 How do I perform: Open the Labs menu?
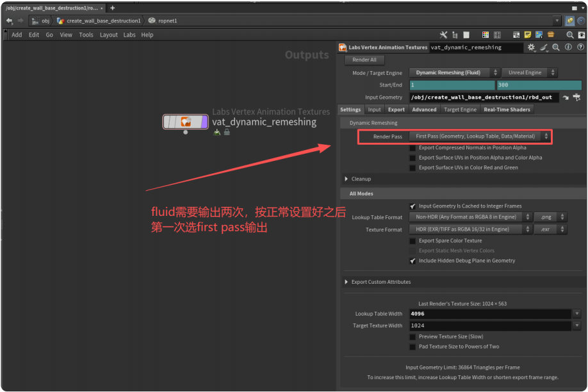pos(129,35)
